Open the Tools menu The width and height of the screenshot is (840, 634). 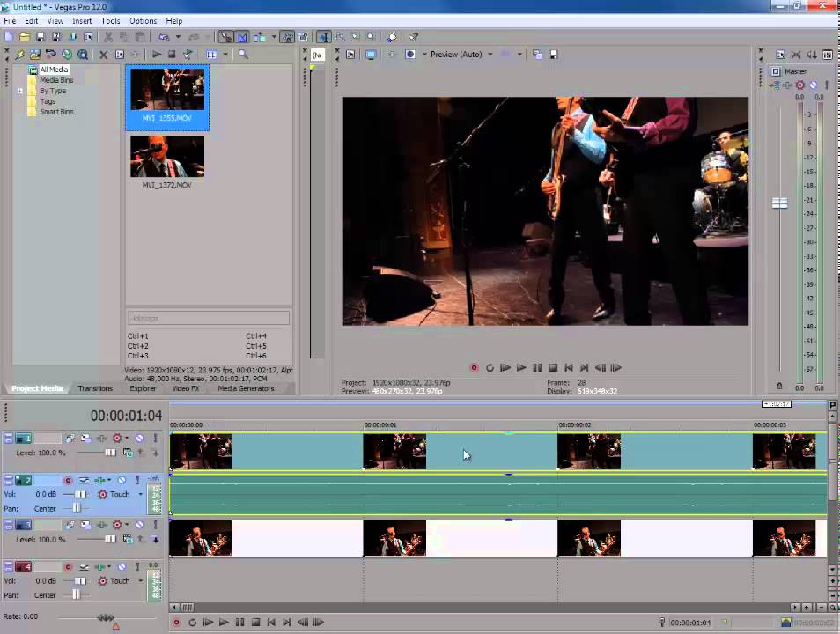pyautogui.click(x=110, y=21)
